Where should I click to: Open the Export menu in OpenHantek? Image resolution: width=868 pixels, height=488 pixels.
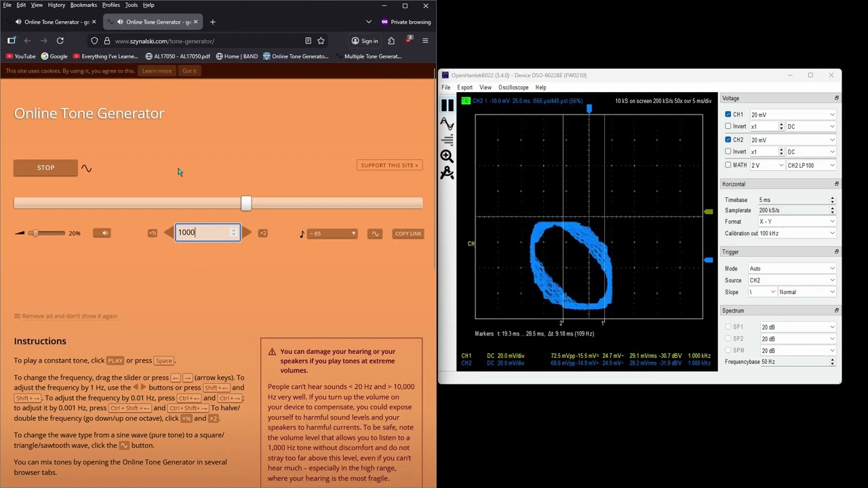tap(465, 87)
